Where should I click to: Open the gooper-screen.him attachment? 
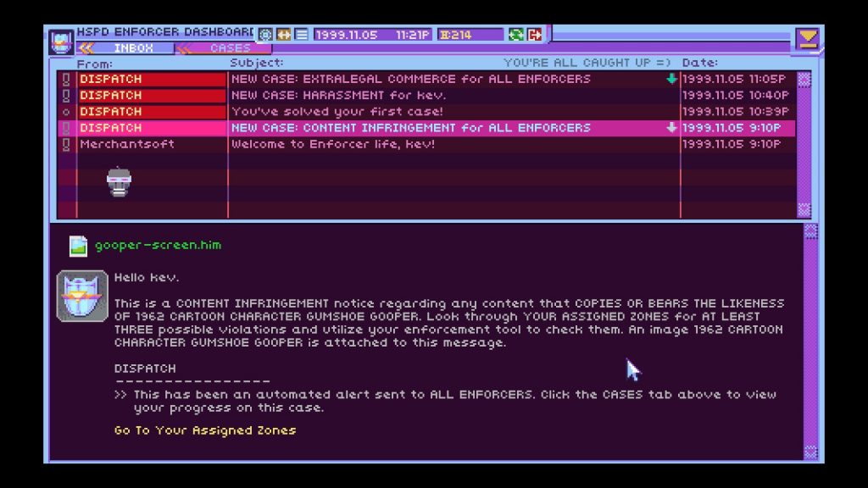tap(158, 245)
